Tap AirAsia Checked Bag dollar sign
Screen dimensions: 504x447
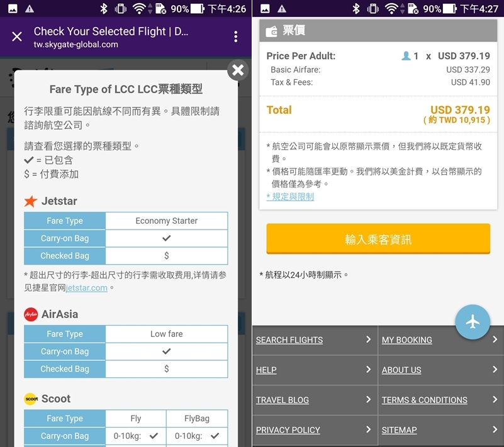click(x=167, y=368)
